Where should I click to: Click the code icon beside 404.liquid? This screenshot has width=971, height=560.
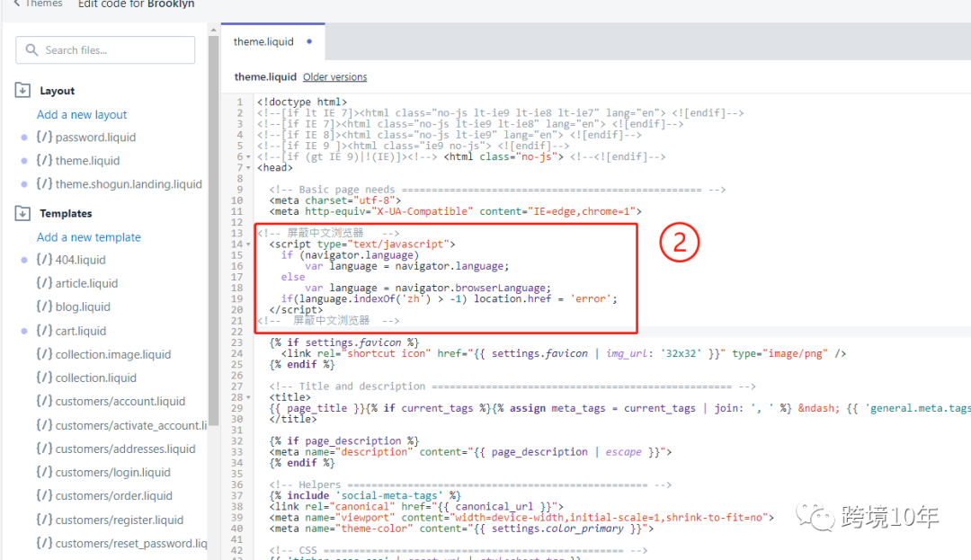click(44, 259)
